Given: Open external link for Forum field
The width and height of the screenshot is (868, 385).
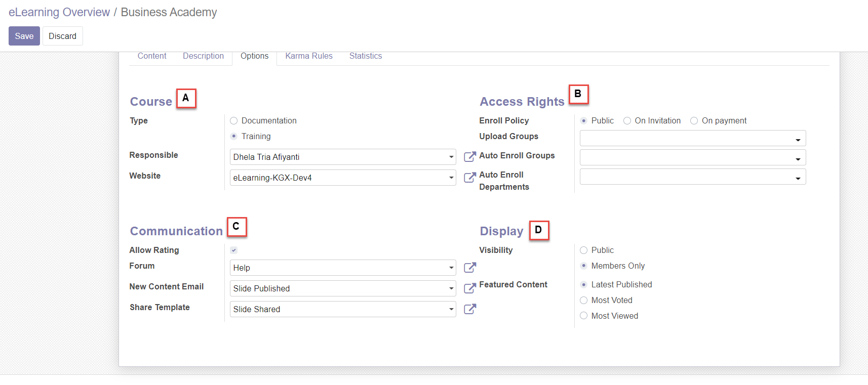Looking at the screenshot, I should 470,268.
